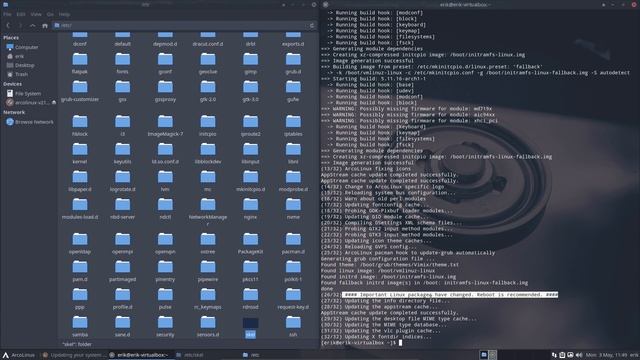Open Browse Network in sidebar
The image size is (640, 360).
29,122
